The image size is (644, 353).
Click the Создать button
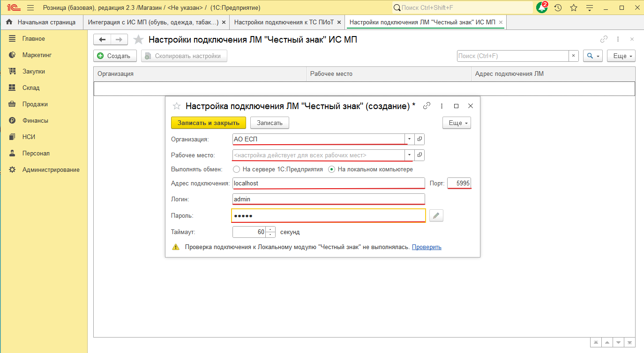coord(115,56)
